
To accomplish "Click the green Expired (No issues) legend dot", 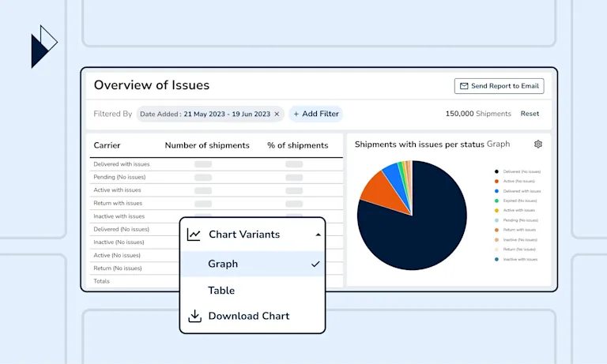I will click(x=496, y=201).
